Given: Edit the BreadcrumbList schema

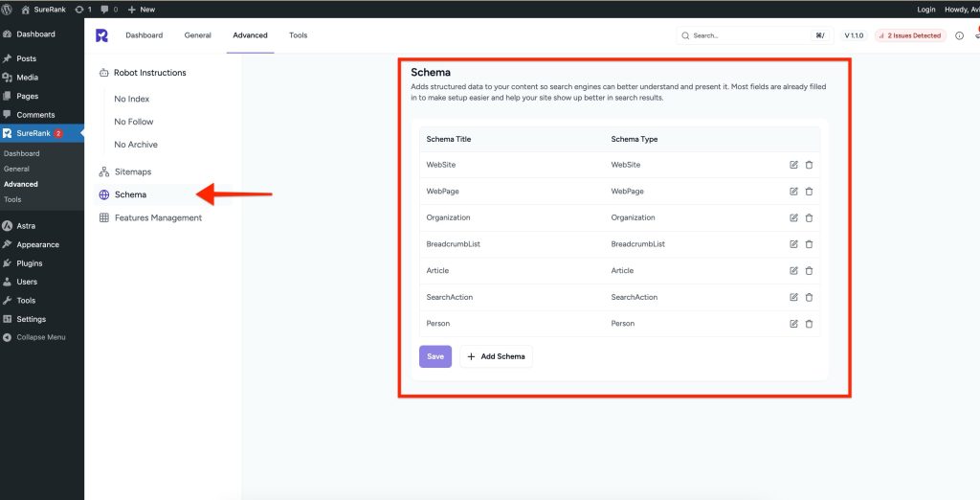Looking at the screenshot, I should click(793, 244).
